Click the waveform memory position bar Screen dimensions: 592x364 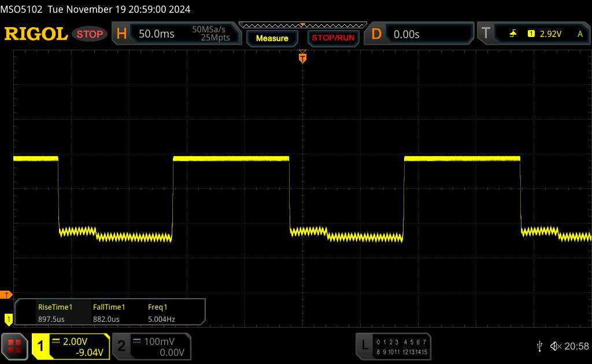pos(302,25)
